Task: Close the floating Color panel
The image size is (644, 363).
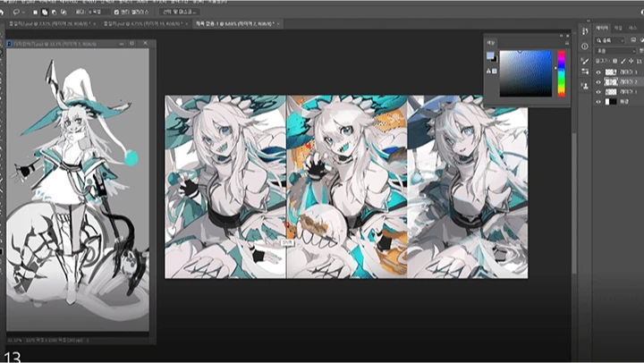Action: (x=568, y=36)
